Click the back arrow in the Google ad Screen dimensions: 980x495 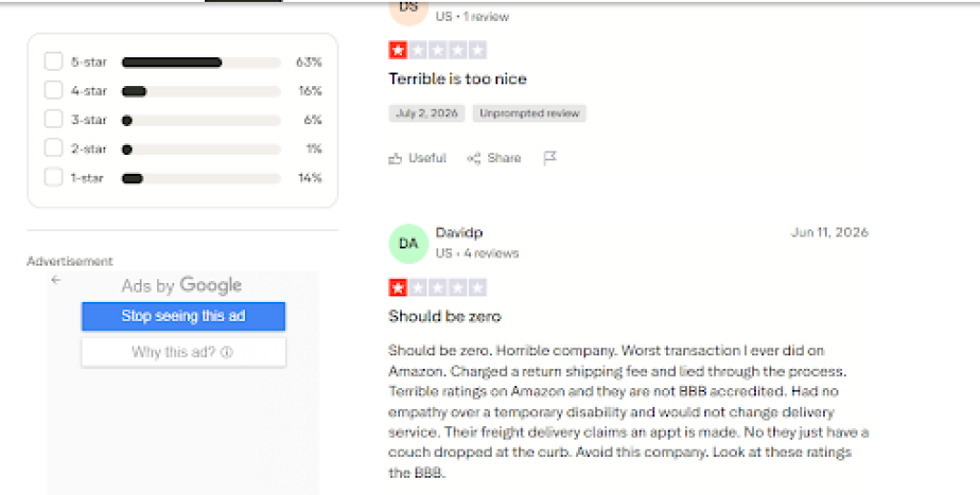pos(56,280)
